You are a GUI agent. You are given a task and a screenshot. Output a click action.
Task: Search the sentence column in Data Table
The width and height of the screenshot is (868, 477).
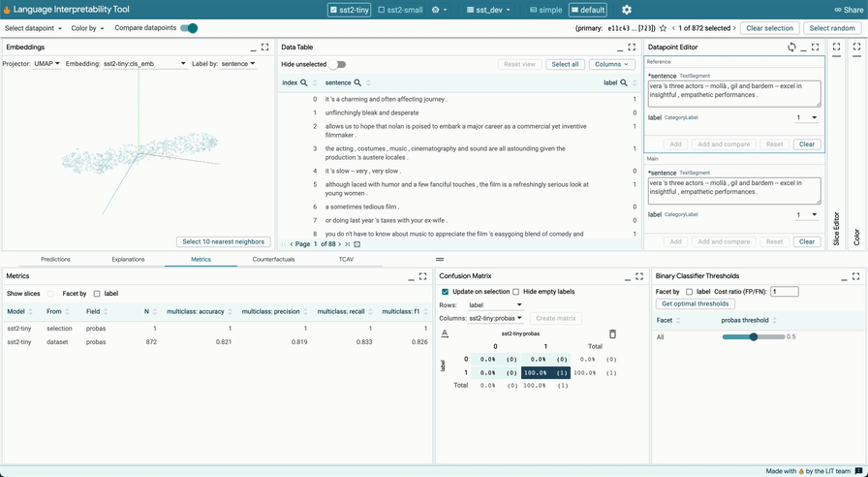[357, 83]
